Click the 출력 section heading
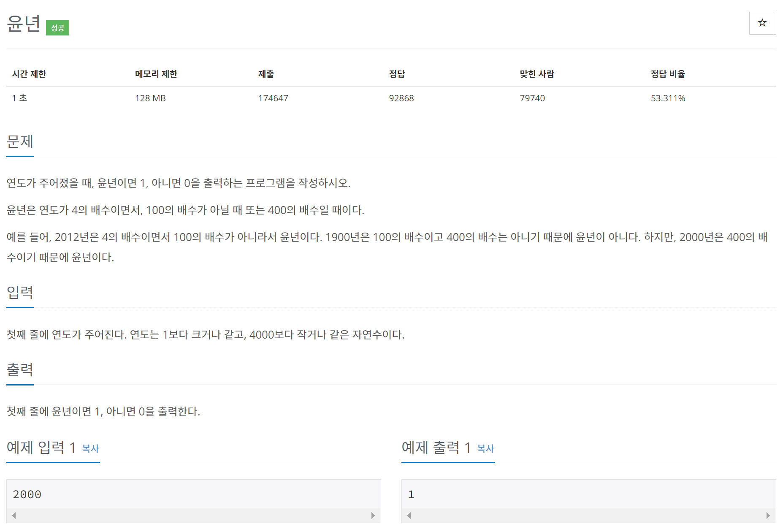Screen dimensions: 783x532 20,369
